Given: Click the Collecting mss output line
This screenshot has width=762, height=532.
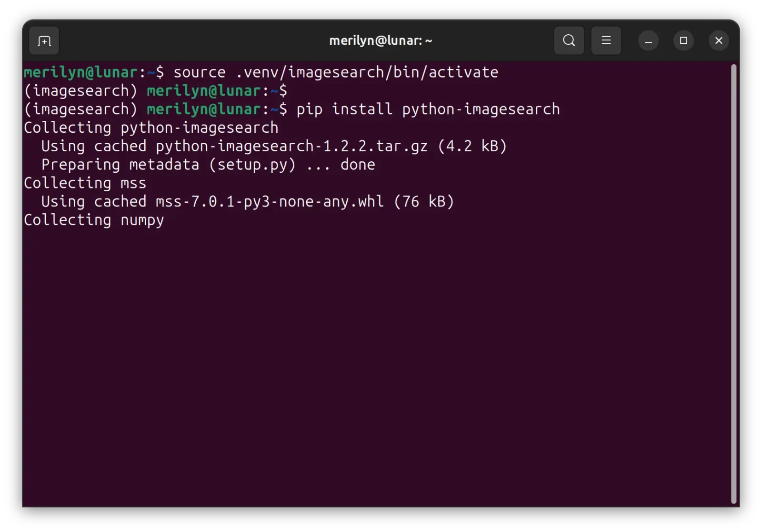Looking at the screenshot, I should [x=85, y=183].
